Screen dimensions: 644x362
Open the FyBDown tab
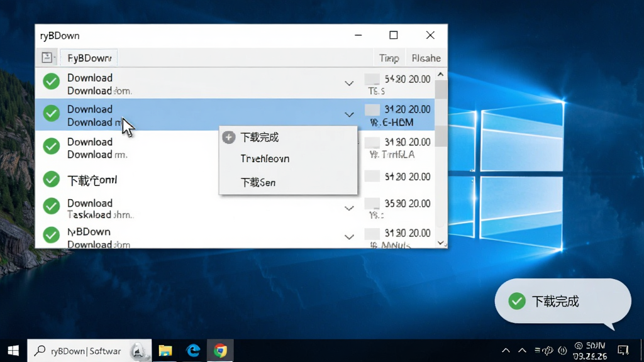tap(89, 58)
